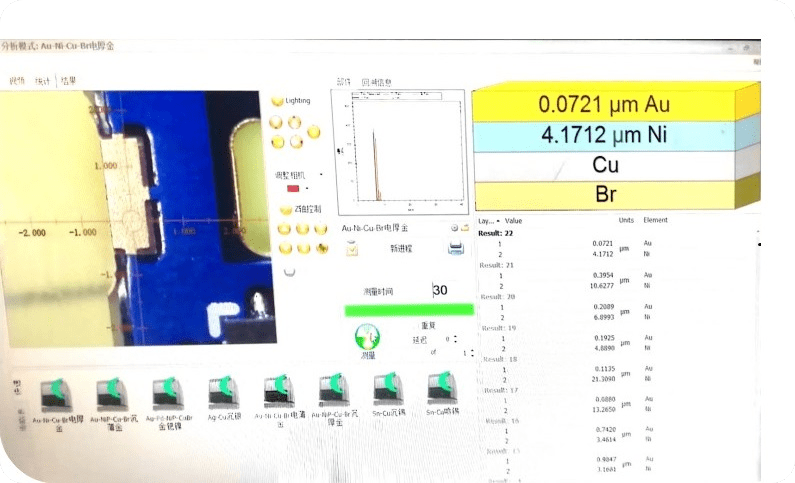795x483 pixels.
Task: Open the Au-NiP-Cu-Br 沉薄金 application icon
Action: click(x=113, y=396)
